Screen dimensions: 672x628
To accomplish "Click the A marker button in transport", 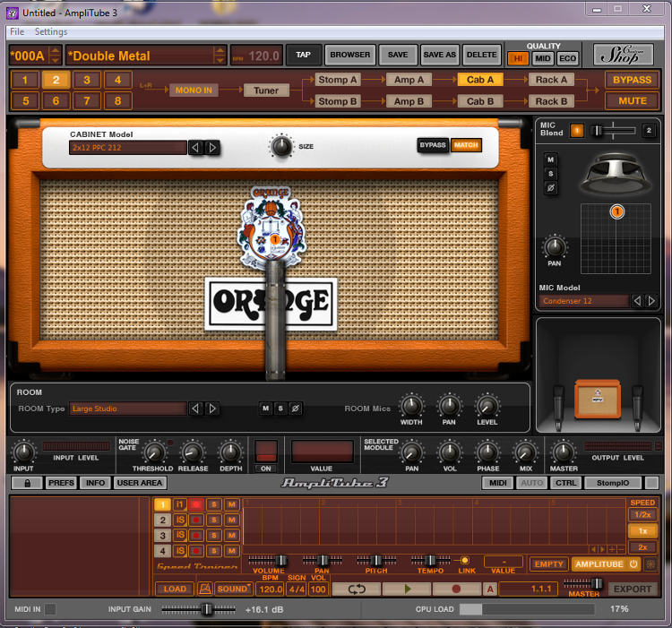I will pos(490,589).
